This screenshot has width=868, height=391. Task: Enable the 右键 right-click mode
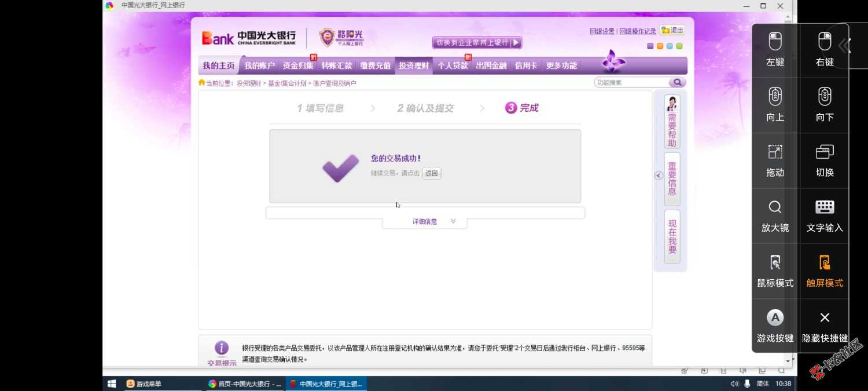[824, 49]
